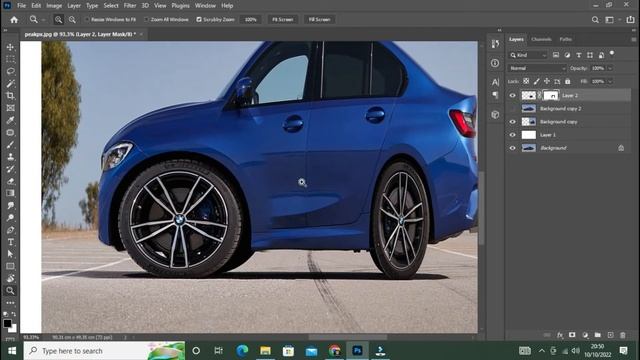Open the blend mode Normal dropdown

tap(537, 68)
